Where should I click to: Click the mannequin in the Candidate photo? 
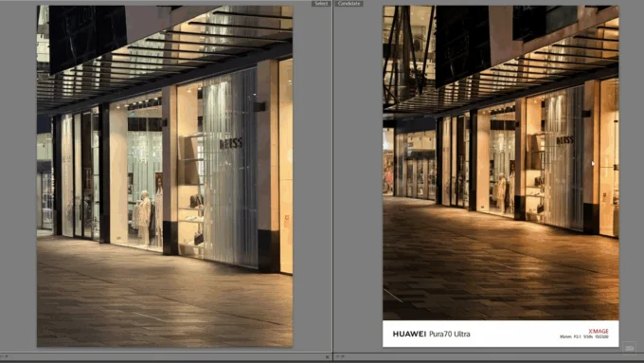pyautogui.click(x=502, y=192)
